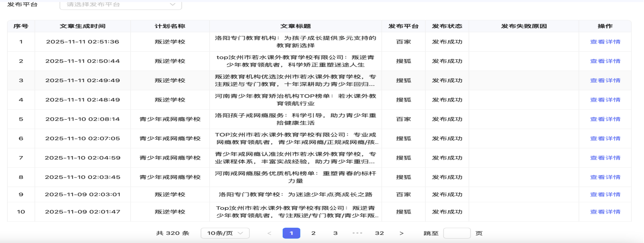This screenshot has height=243, width=644.
Task: Open 查看详情 for row 10
Action: (605, 212)
